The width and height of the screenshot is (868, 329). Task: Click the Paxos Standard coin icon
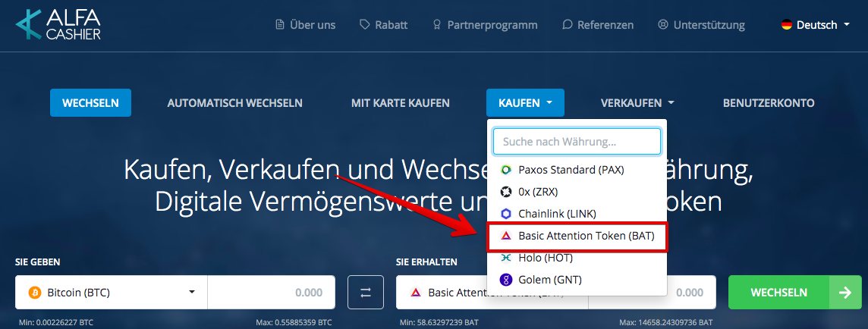tap(505, 170)
